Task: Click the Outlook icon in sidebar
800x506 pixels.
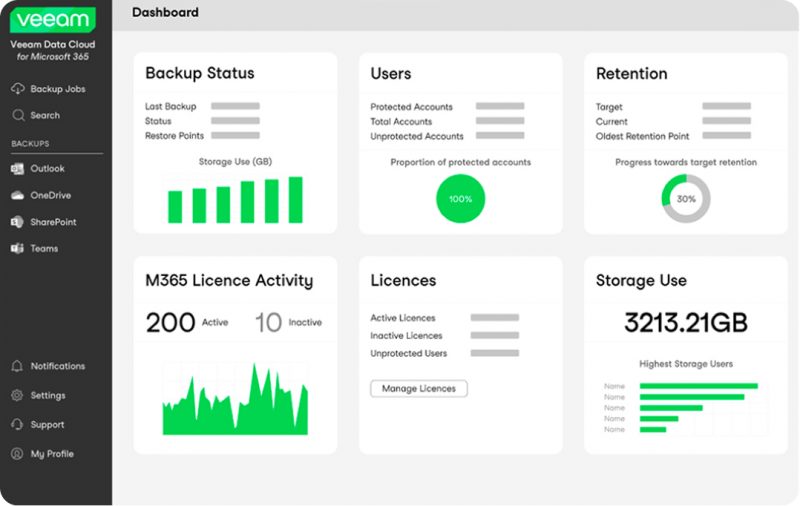Action: point(17,169)
